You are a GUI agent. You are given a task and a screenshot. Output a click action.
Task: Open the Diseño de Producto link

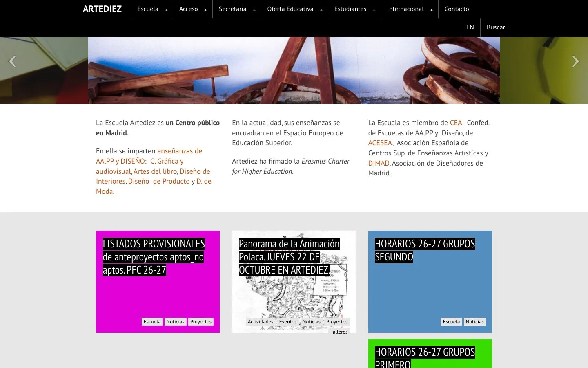(159, 181)
